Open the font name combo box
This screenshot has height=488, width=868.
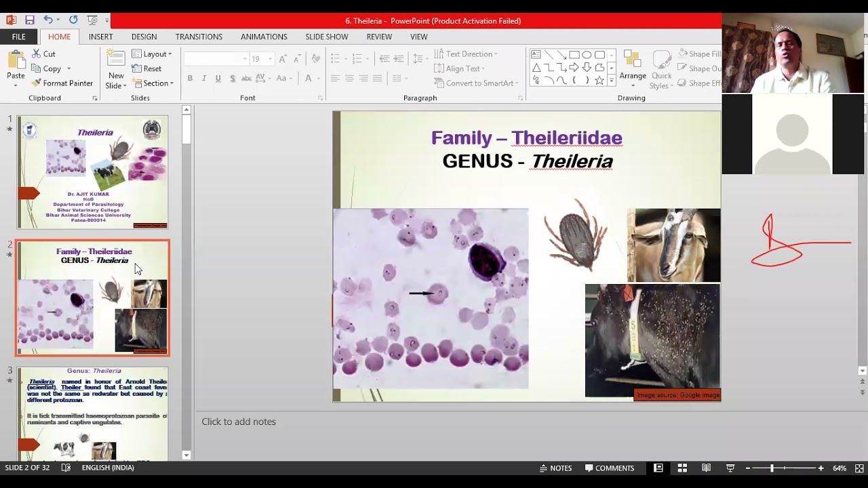pos(216,59)
